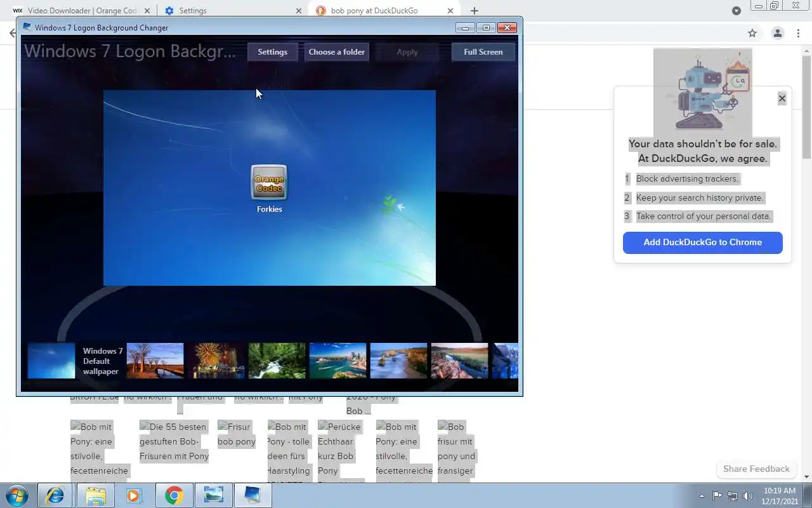
Task: Open the volume speaker tray icon
Action: [748, 496]
